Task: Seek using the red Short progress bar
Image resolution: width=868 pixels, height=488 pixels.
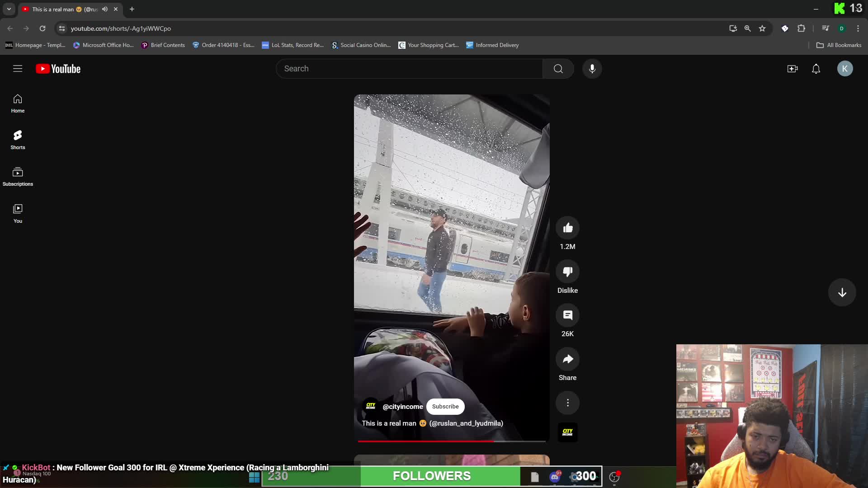Action: coord(452,441)
